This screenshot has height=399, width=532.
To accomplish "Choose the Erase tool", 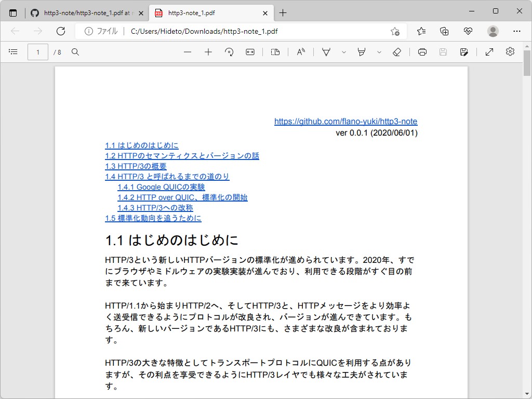I will click(397, 52).
